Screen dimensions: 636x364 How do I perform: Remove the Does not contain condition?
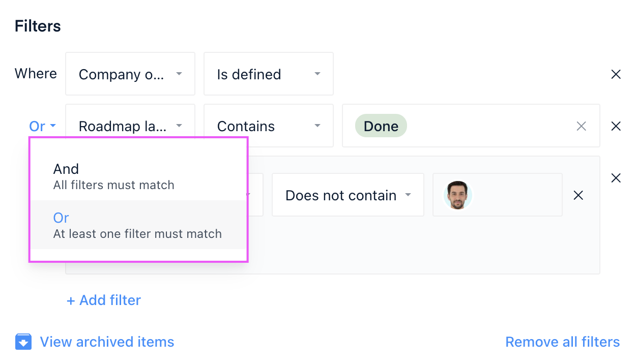pos(578,195)
